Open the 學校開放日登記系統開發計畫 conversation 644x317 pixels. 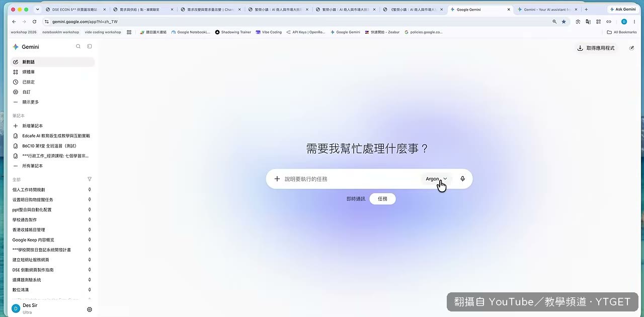pyautogui.click(x=42, y=250)
